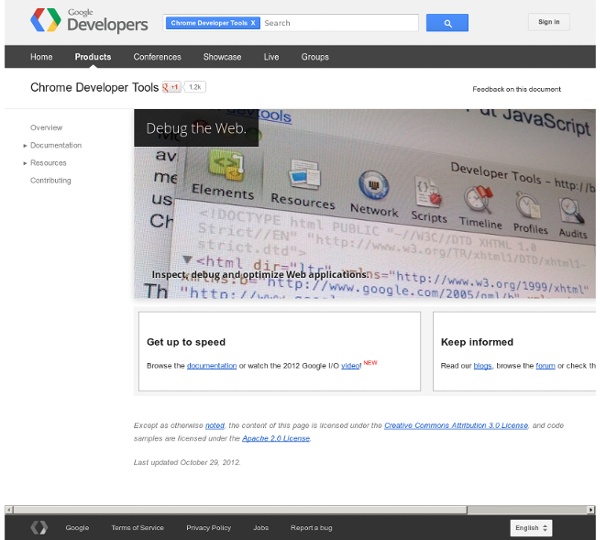Open the 2012 Google I/O video link
The image size is (600, 540).
(350, 366)
